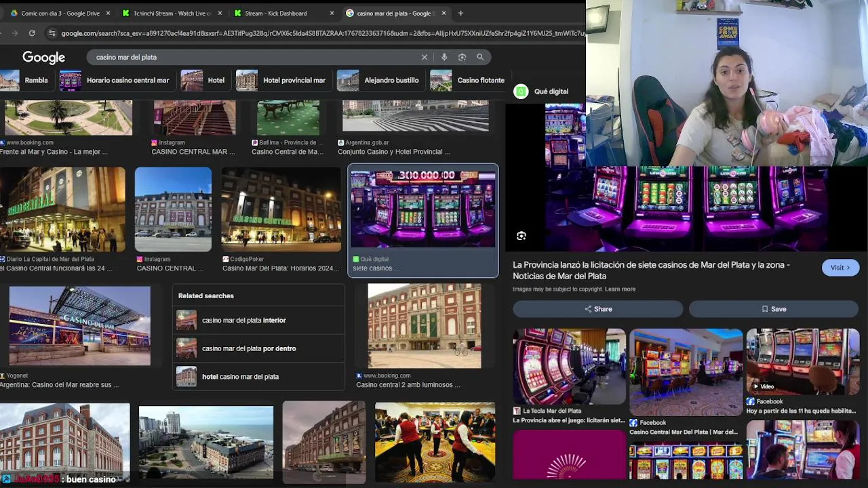
Task: Click Related searches heading
Action: (206, 296)
